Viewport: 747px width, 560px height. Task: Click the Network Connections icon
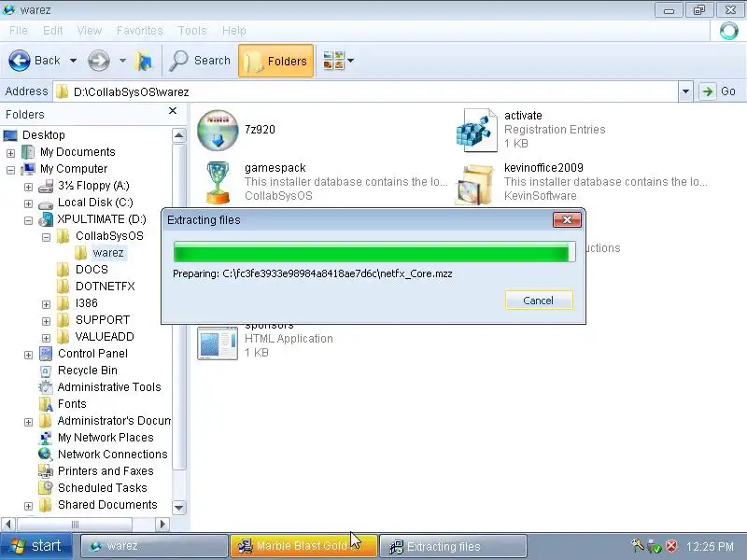[46, 455]
